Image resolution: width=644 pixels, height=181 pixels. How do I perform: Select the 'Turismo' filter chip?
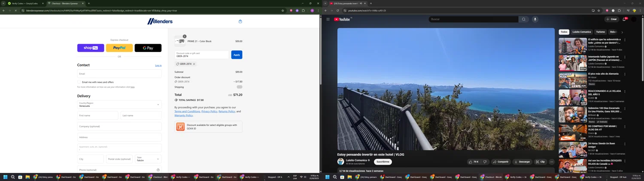click(x=601, y=32)
